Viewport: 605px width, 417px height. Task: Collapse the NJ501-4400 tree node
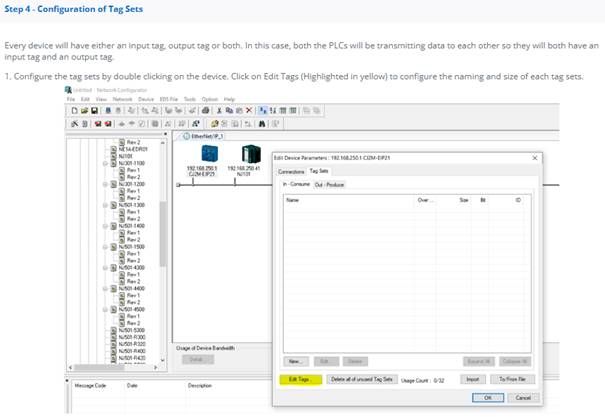[105, 288]
